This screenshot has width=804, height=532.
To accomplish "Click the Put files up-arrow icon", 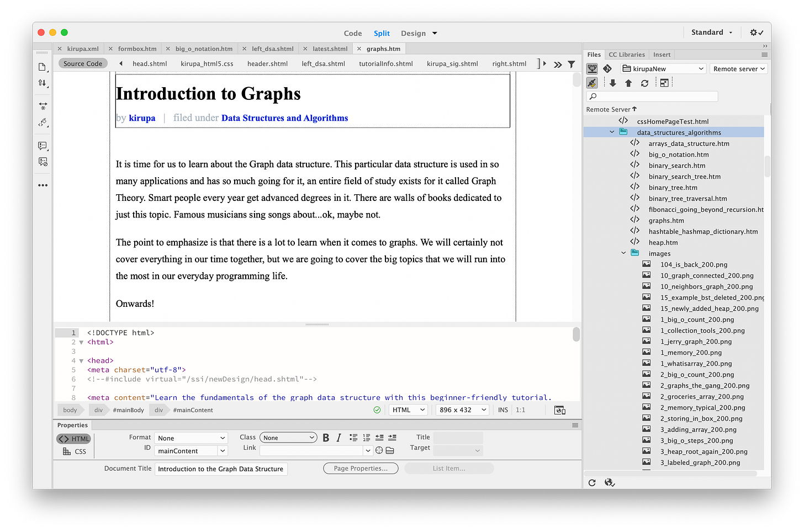I will click(x=628, y=83).
